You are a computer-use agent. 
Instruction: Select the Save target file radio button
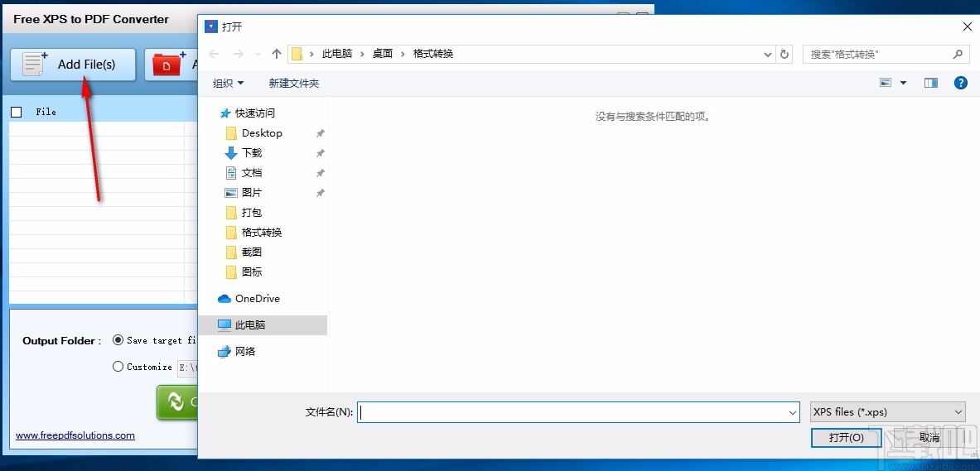pos(118,340)
